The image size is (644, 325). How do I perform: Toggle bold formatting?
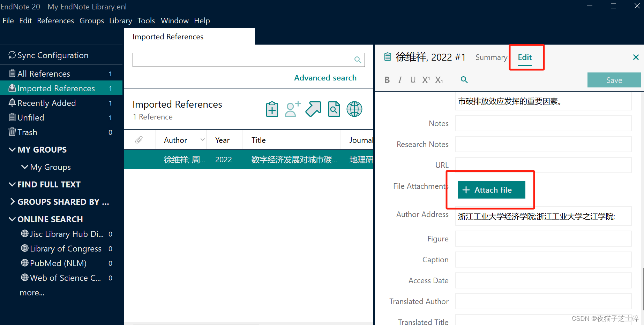click(387, 80)
